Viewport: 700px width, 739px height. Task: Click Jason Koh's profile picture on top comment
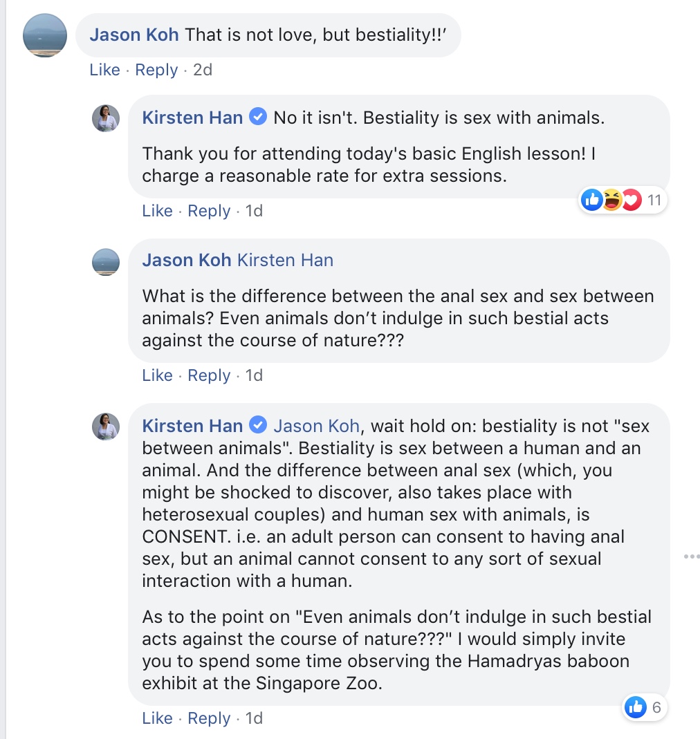[45, 35]
